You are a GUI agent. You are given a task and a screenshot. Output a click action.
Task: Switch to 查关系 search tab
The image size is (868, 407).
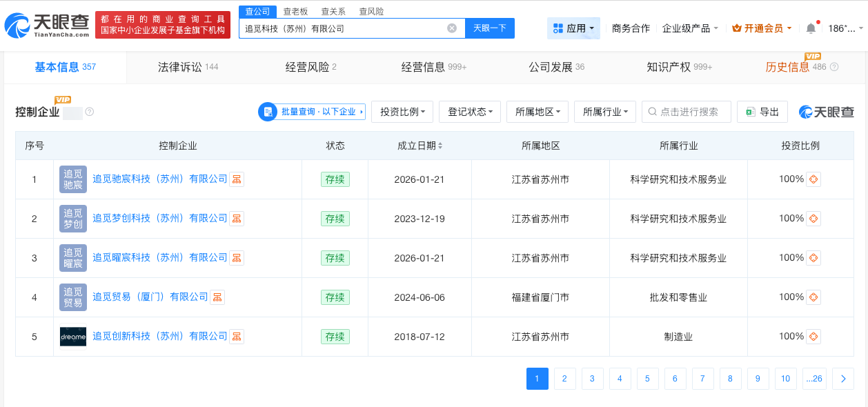tap(333, 11)
